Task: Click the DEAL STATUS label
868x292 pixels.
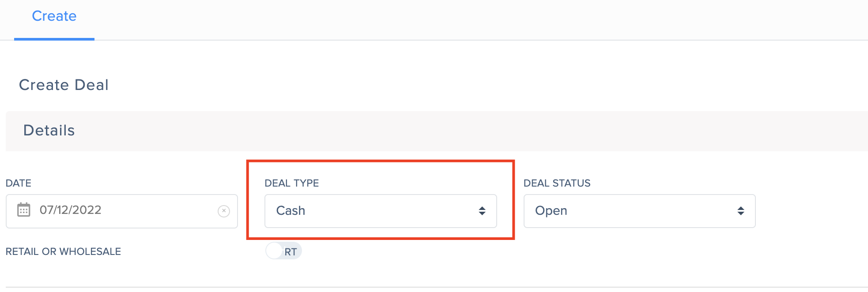Action: click(557, 183)
